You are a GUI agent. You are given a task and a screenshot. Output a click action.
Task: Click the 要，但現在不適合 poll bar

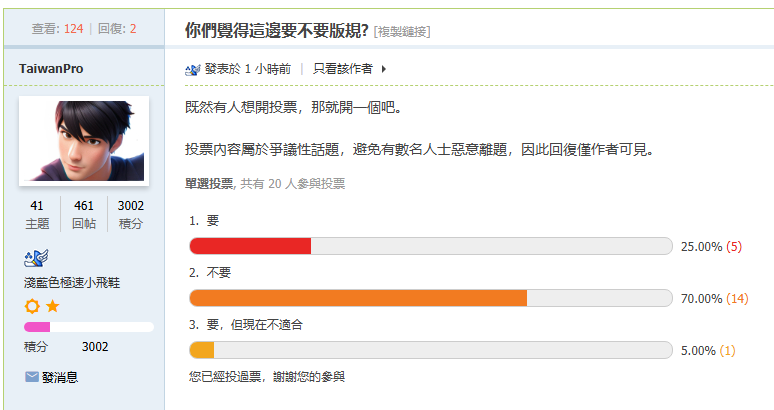coord(202,350)
